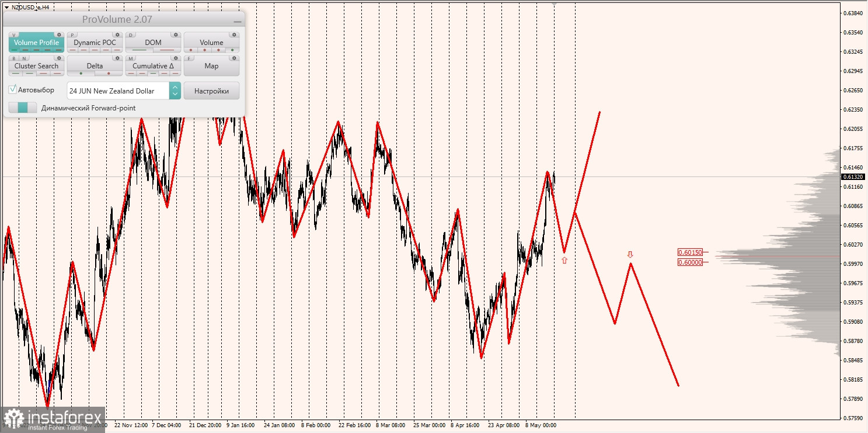Toggle green line segment under DOM
The height and width of the screenshot is (433, 868).
coord(140,50)
